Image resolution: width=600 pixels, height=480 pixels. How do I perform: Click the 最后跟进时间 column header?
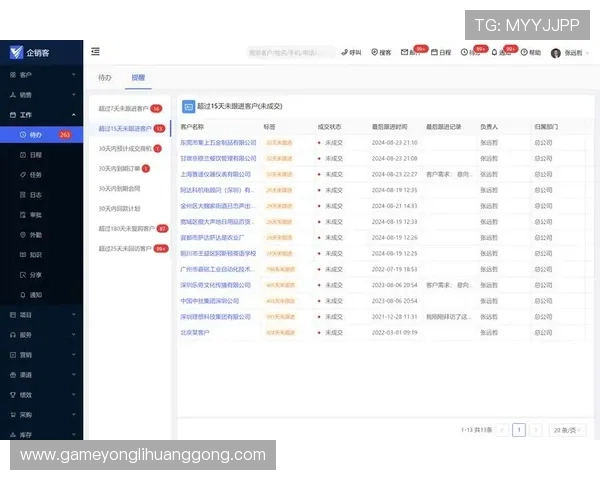390,127
